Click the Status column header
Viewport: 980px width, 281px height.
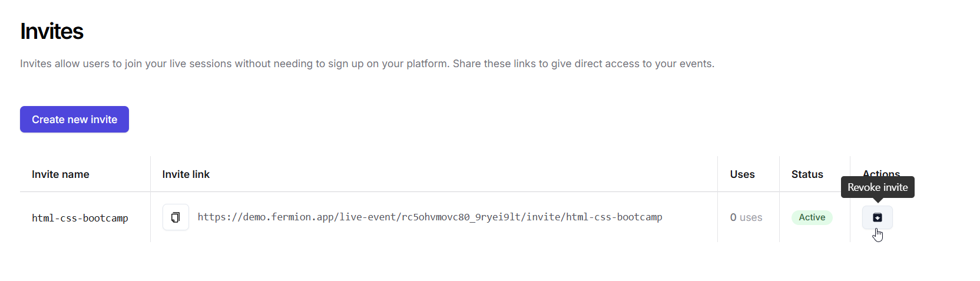tap(807, 174)
